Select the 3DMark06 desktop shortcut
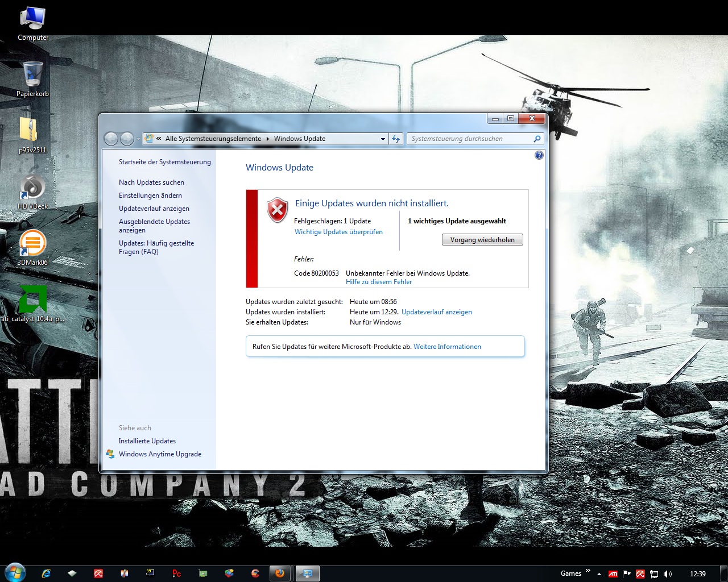Image resolution: width=728 pixels, height=582 pixels. pyautogui.click(x=32, y=248)
